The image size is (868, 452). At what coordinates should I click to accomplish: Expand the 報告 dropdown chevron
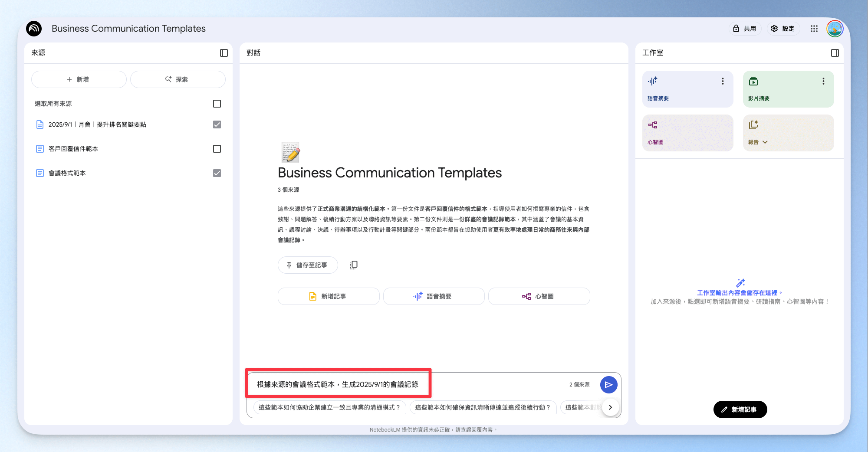765,142
